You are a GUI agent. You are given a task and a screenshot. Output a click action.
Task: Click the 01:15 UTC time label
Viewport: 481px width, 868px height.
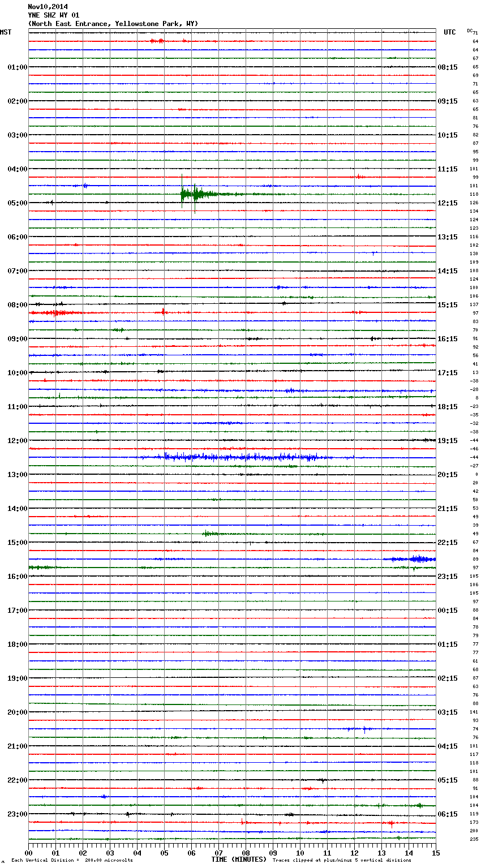point(448,644)
